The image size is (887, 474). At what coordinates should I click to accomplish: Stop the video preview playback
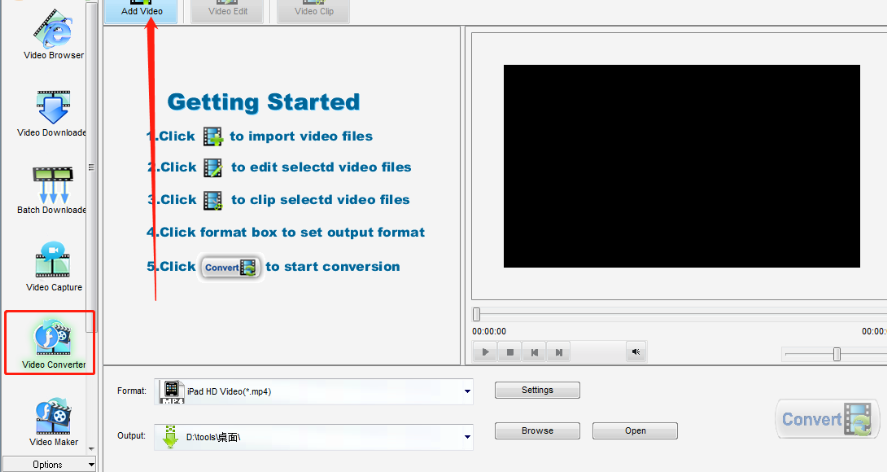(x=510, y=352)
